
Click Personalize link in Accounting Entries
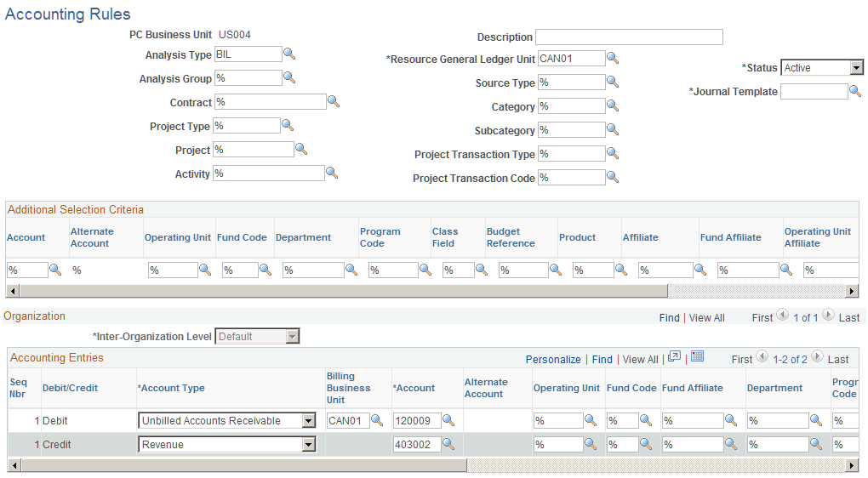[553, 360]
